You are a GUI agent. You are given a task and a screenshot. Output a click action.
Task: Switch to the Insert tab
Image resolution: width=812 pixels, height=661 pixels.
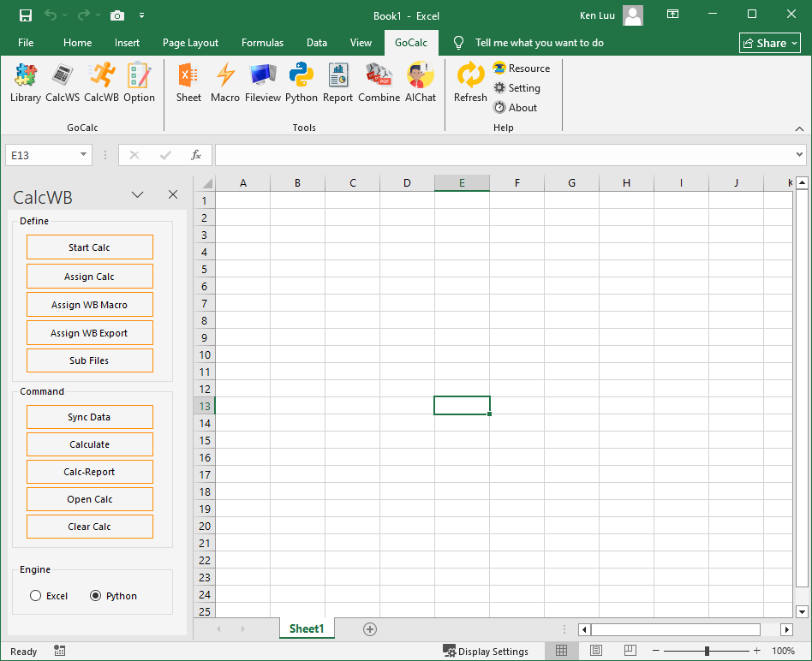(127, 43)
